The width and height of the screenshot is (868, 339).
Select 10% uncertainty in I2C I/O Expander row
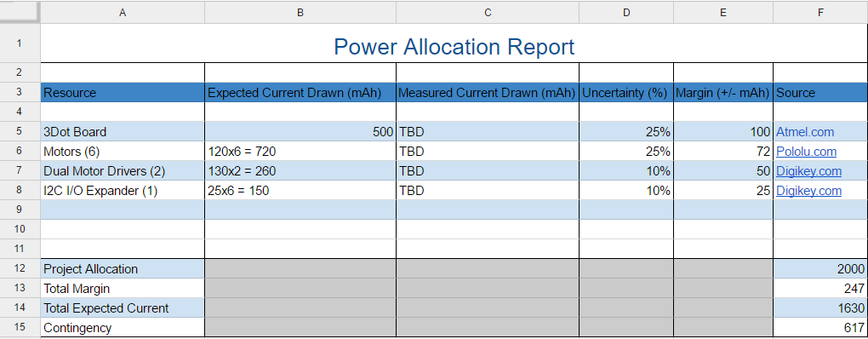(x=626, y=191)
